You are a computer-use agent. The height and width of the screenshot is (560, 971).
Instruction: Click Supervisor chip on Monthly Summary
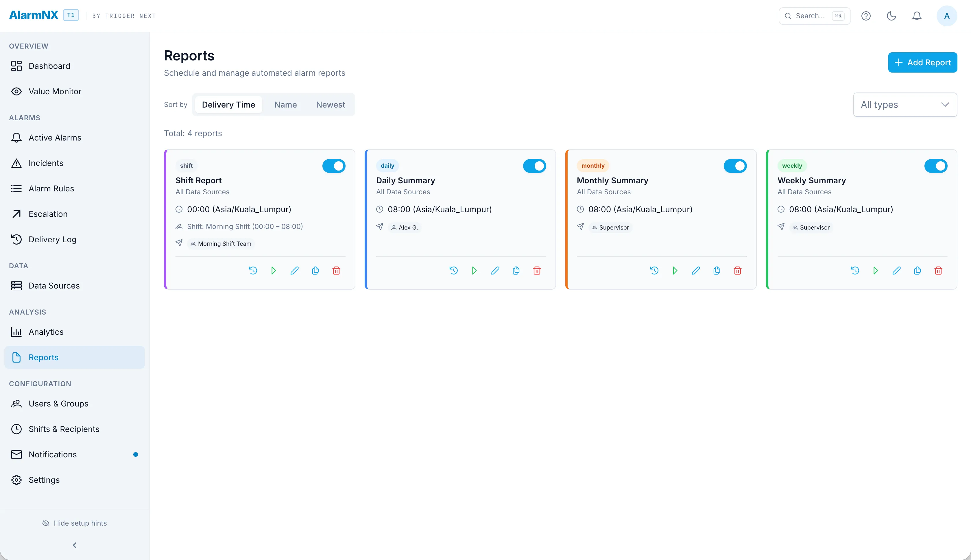point(611,228)
